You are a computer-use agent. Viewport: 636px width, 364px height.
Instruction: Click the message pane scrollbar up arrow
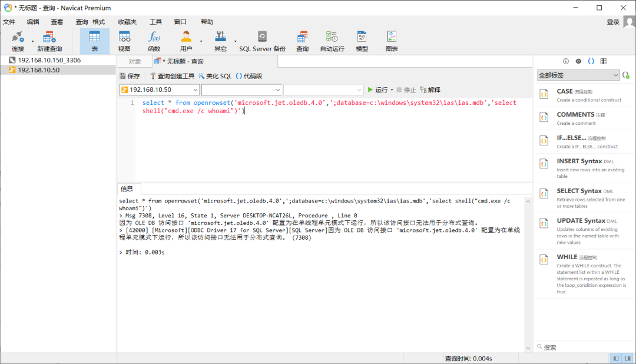pos(528,201)
